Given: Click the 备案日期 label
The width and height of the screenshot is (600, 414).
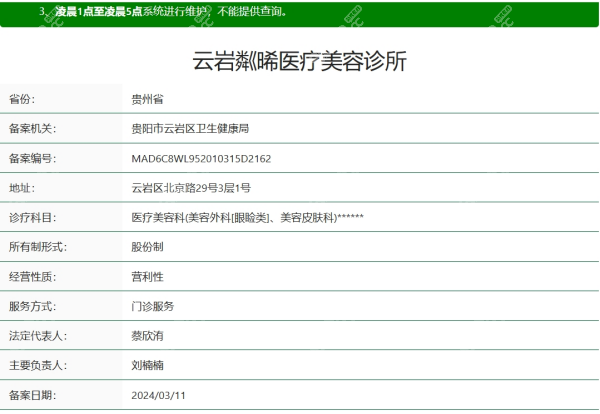Looking at the screenshot, I should coord(33,395).
